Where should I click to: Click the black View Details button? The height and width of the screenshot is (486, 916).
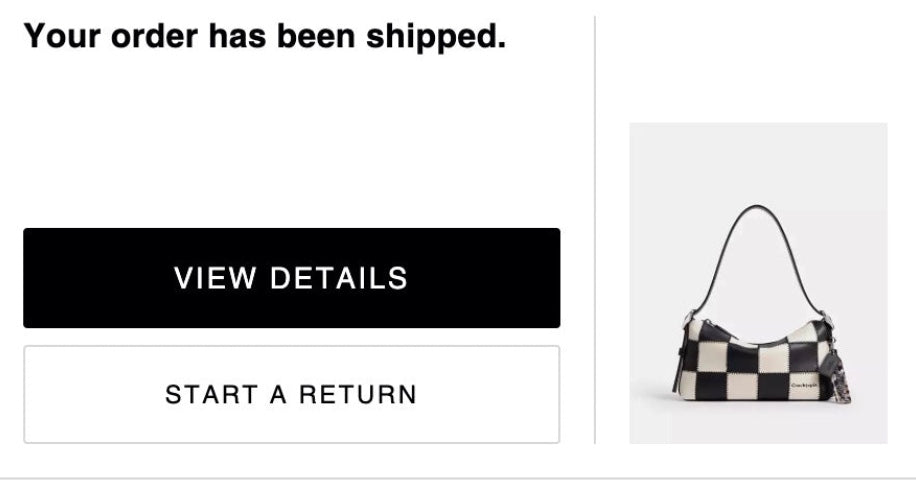point(291,278)
